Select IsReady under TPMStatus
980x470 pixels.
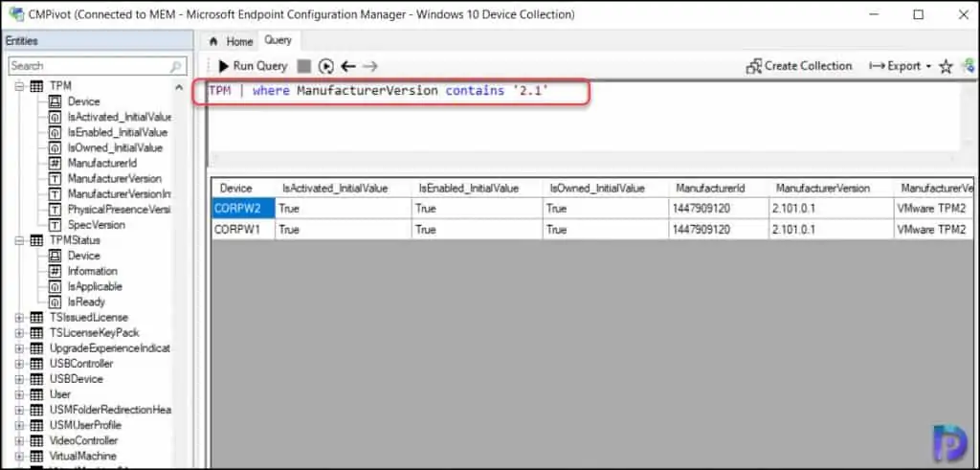(86, 302)
